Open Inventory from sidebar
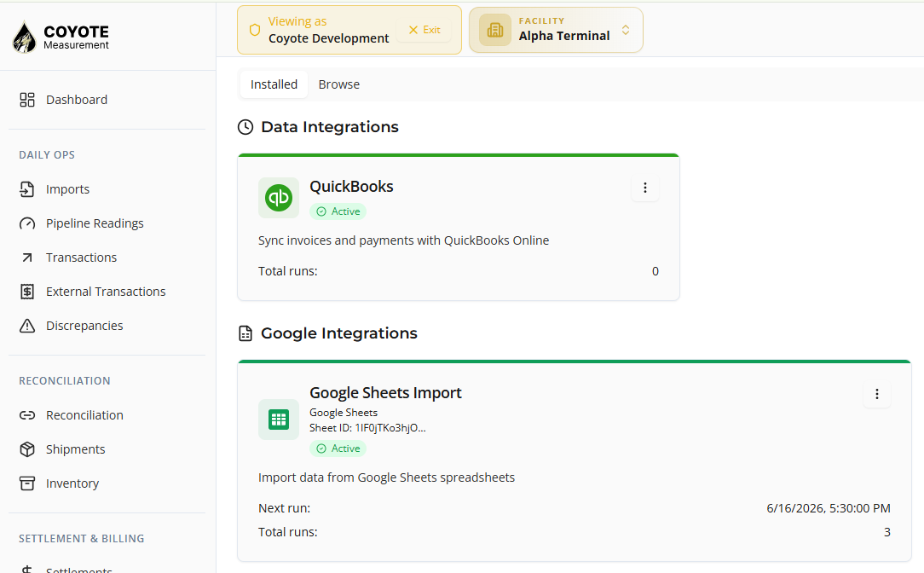This screenshot has height=573, width=924. [x=72, y=483]
